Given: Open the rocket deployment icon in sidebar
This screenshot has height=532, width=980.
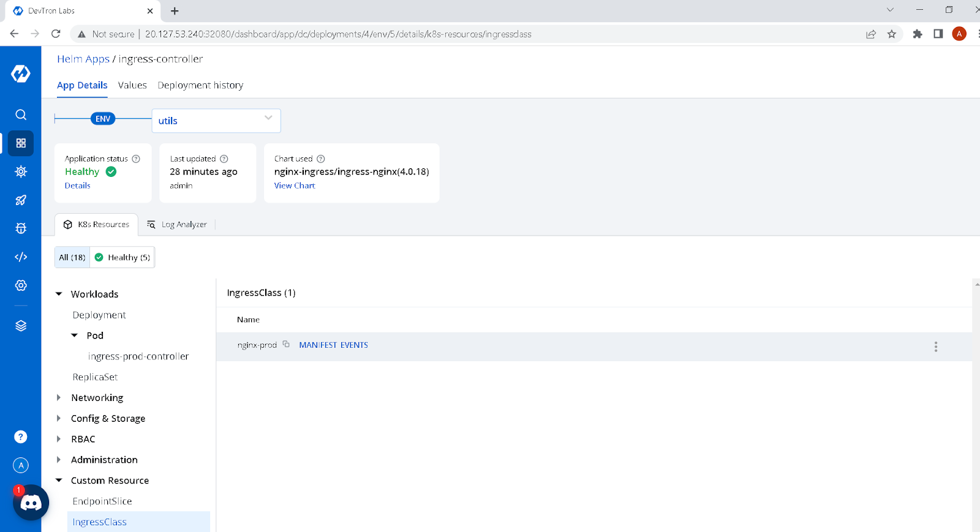Looking at the screenshot, I should [21, 200].
